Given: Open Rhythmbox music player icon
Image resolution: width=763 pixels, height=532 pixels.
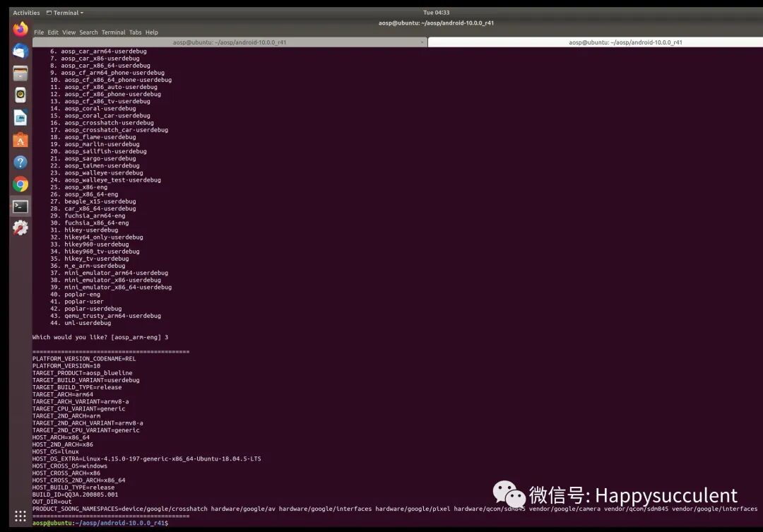Looking at the screenshot, I should click(20, 95).
